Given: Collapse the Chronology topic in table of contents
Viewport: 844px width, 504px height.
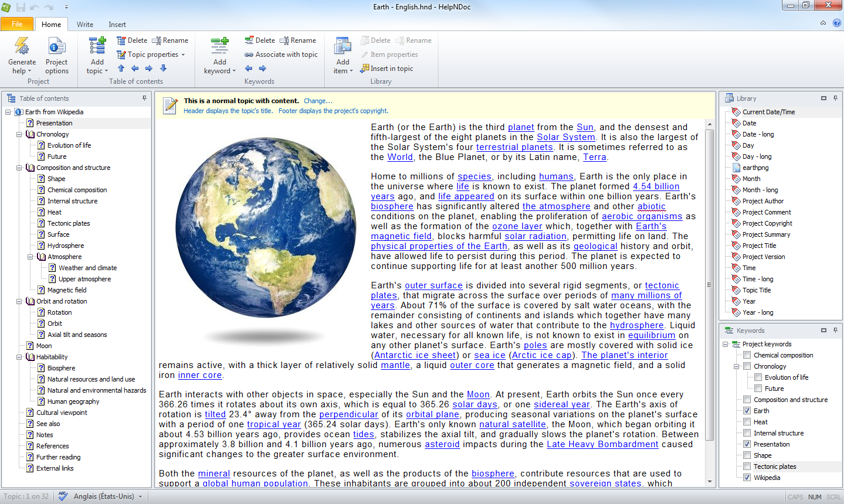Looking at the screenshot, I should click(19, 135).
